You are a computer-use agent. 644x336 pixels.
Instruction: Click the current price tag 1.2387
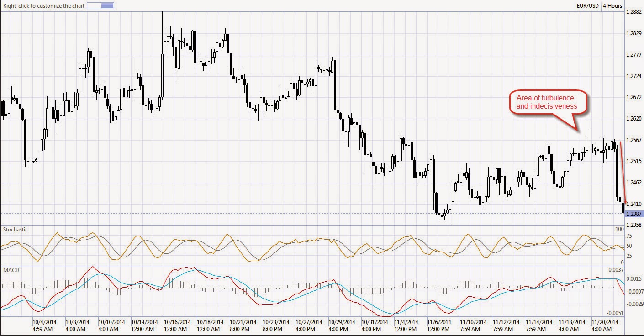[634, 214]
